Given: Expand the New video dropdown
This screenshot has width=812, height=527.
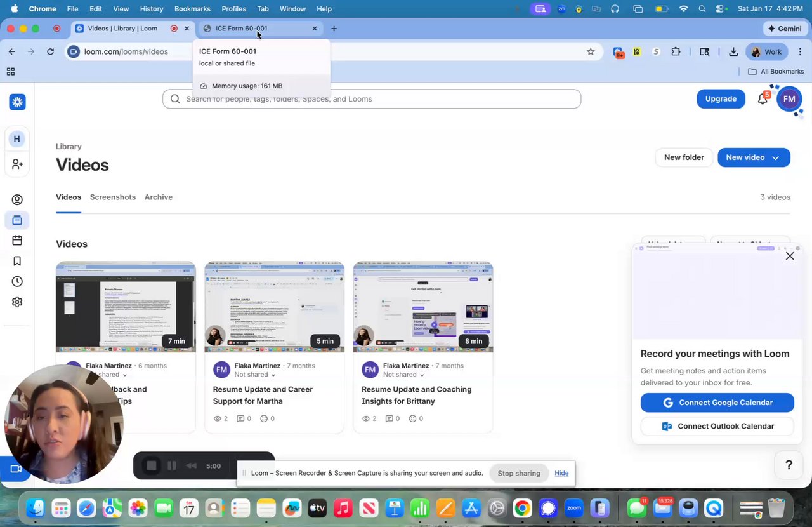Looking at the screenshot, I should click(x=775, y=157).
